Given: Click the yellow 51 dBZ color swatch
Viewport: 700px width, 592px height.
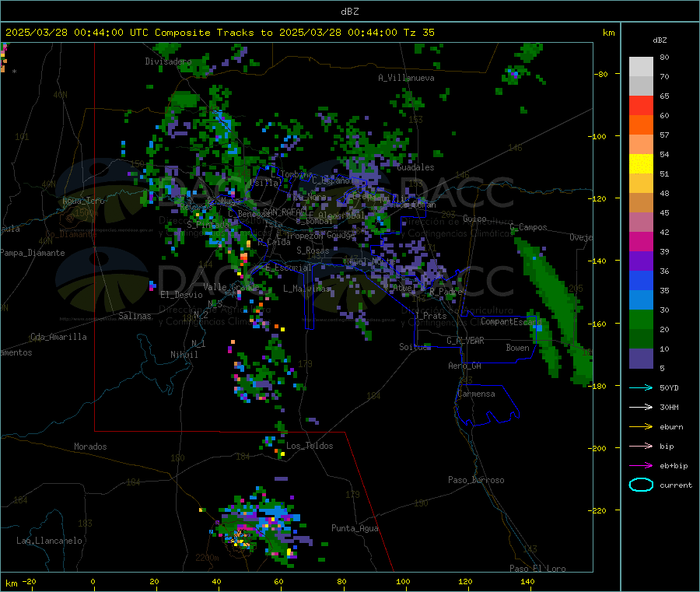Looking at the screenshot, I should pyautogui.click(x=641, y=164).
